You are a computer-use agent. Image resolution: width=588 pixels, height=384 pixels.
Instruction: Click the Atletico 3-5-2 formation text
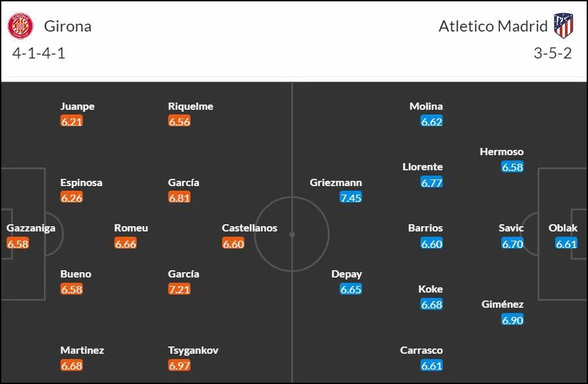pos(553,53)
